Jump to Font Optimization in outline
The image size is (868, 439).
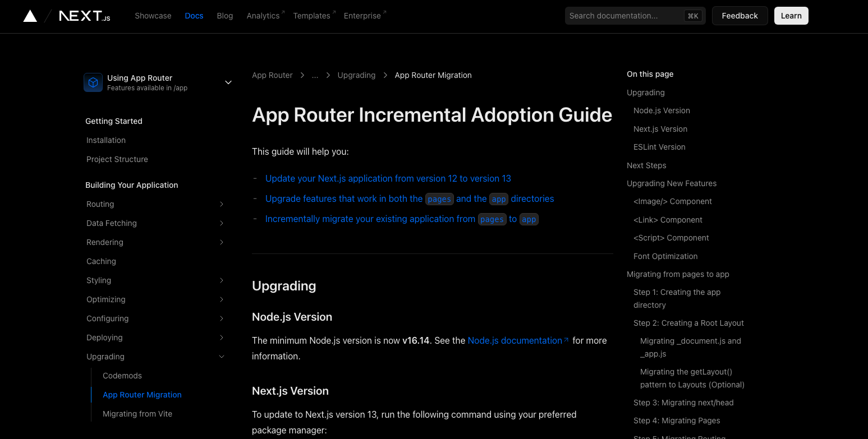(665, 256)
